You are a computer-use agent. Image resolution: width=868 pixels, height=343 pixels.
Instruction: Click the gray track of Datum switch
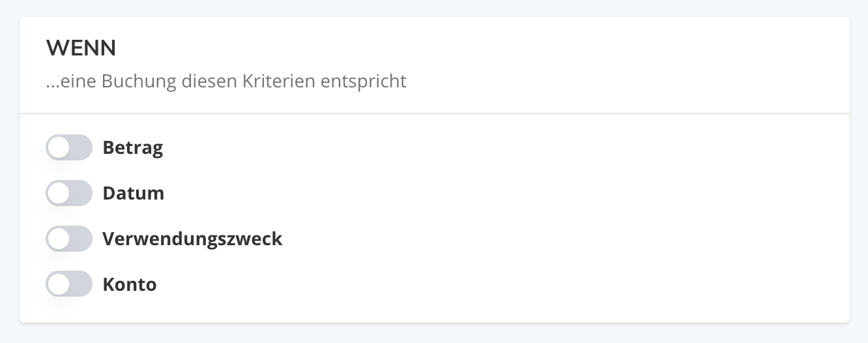81,194
